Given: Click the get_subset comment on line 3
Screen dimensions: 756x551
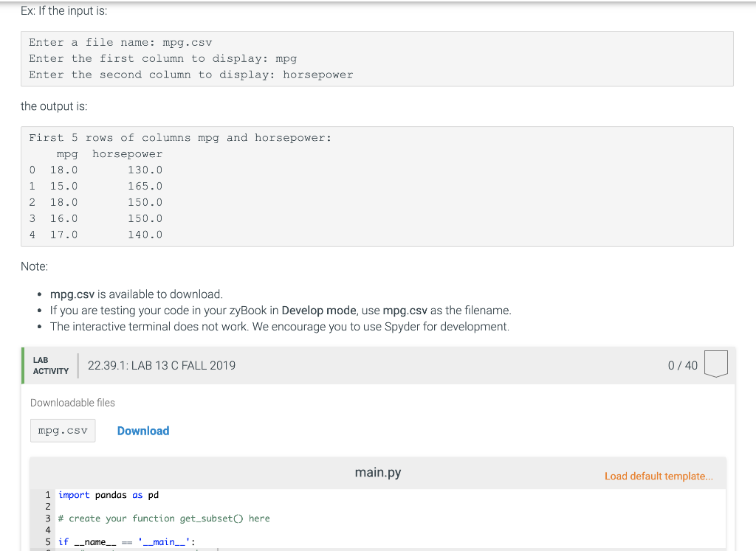Looking at the screenshot, I should [x=164, y=519].
